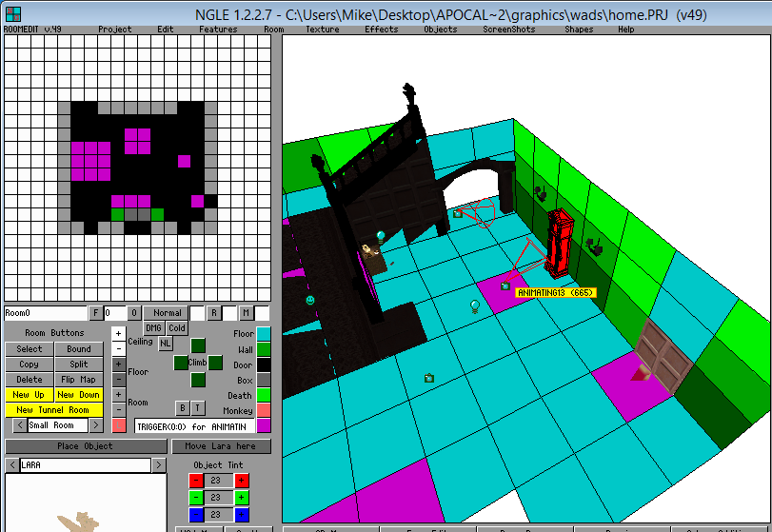
Task: Increase green object tint with plus
Action: [241, 498]
